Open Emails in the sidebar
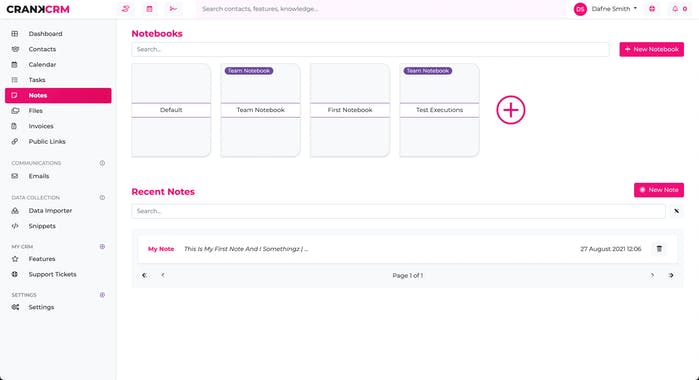This screenshot has height=380, width=699. [x=58, y=176]
